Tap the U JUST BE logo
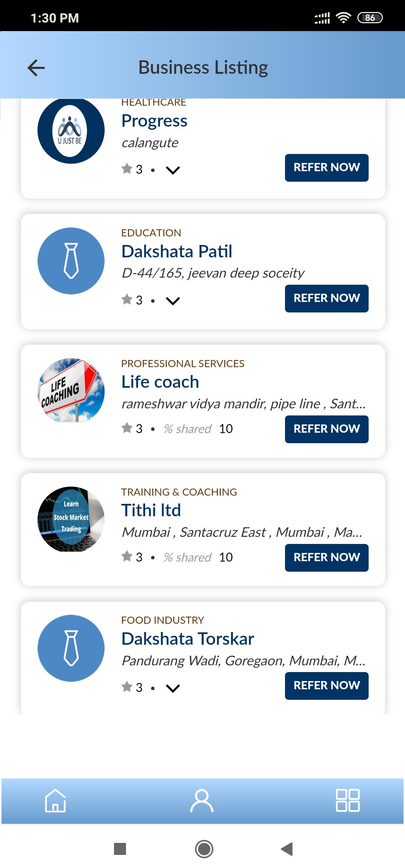Screen dimensions: 405x868 [x=71, y=130]
